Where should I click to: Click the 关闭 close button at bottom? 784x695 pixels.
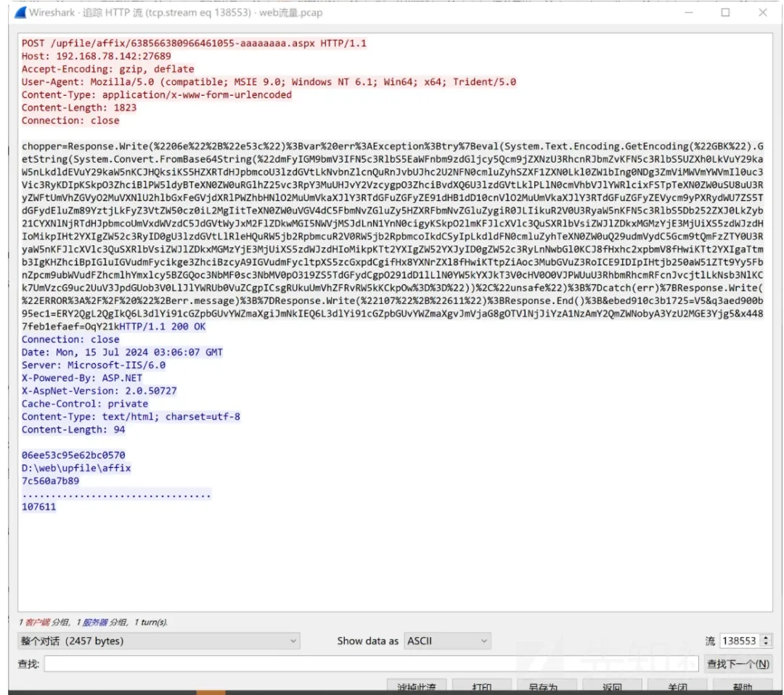pyautogui.click(x=677, y=686)
